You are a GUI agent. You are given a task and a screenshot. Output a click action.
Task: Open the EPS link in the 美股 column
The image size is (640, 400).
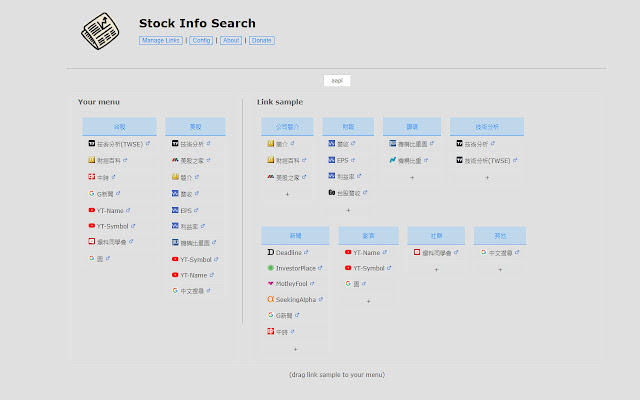tap(186, 210)
